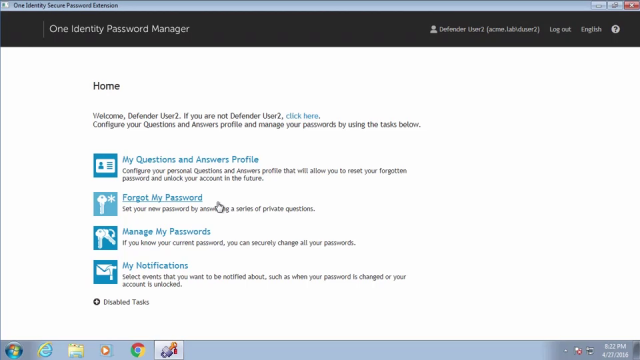Open the My Notifications link
The image size is (640, 360).
[x=155, y=265]
